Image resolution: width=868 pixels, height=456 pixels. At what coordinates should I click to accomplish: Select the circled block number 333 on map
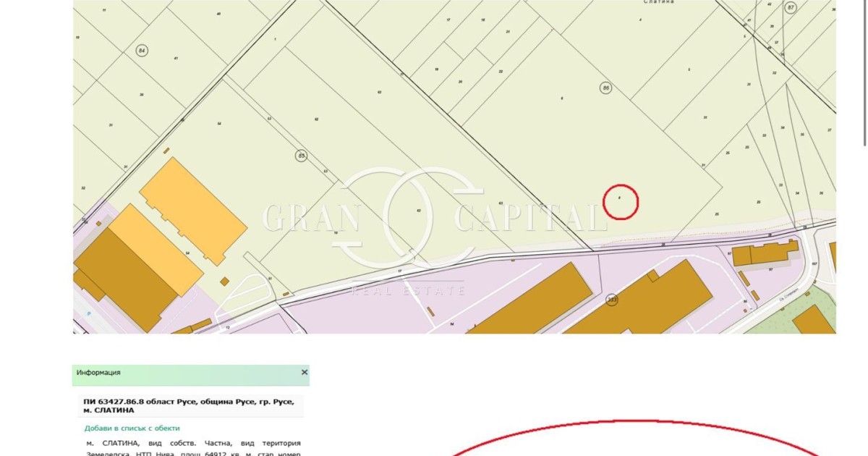[613, 300]
